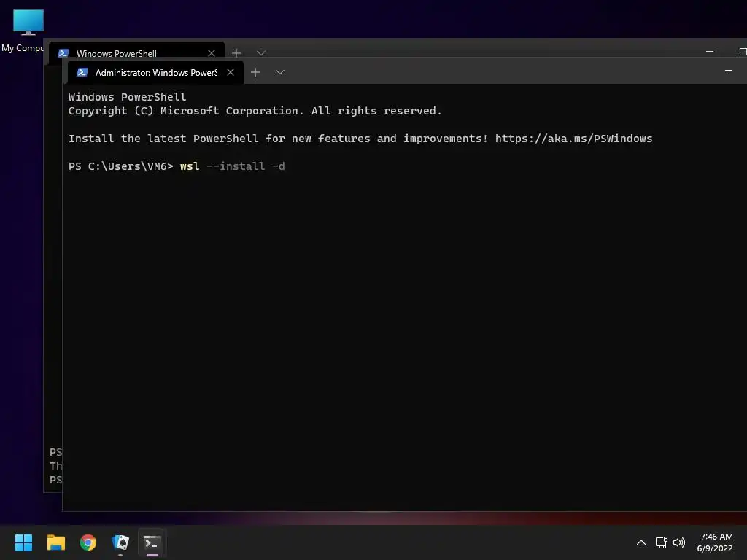Maximize the back Windows PowerShell window

(x=743, y=52)
